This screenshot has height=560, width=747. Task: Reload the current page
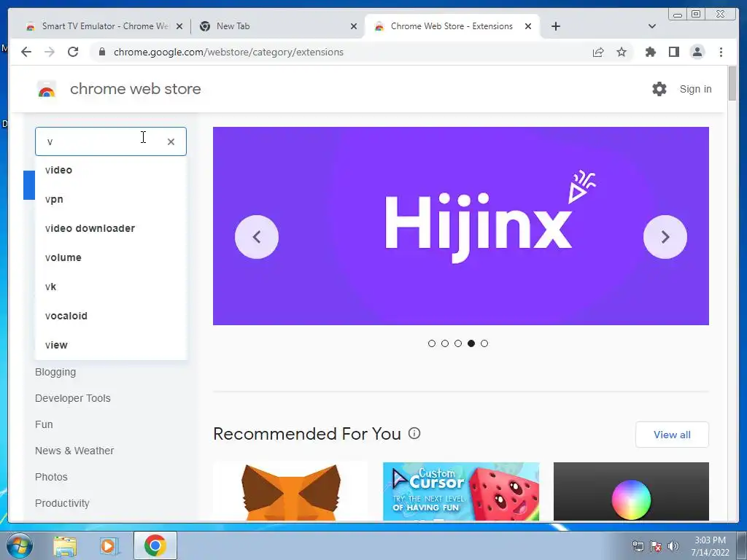[73, 52]
